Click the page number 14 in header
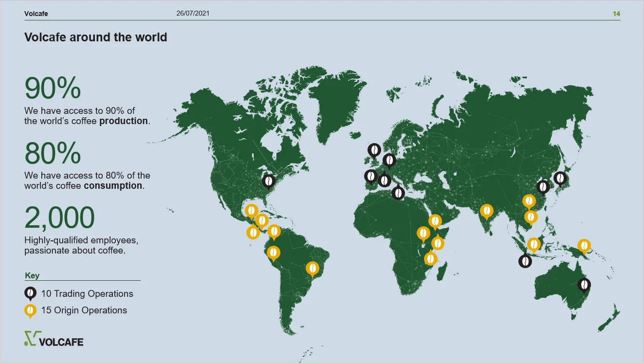This screenshot has height=363, width=644. click(x=616, y=14)
